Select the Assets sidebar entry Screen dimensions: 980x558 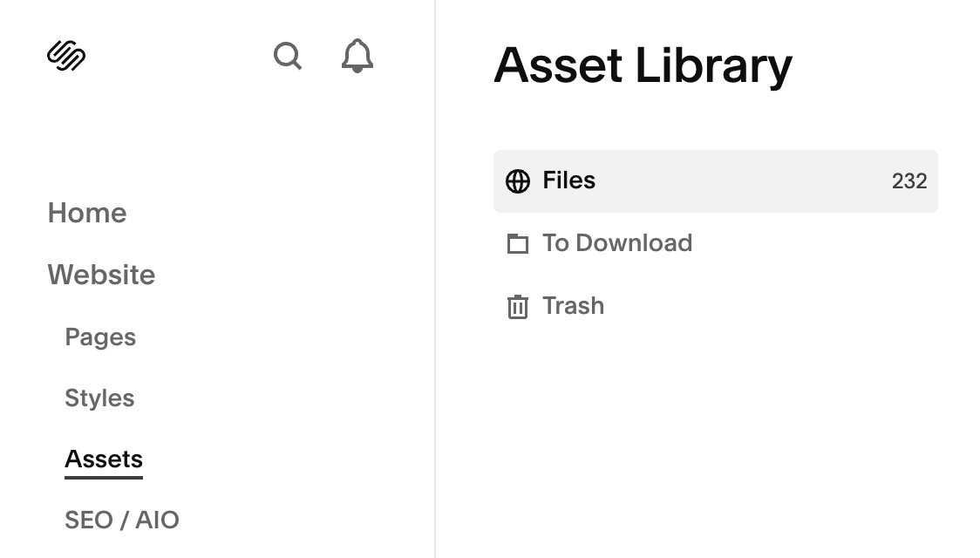(x=103, y=459)
